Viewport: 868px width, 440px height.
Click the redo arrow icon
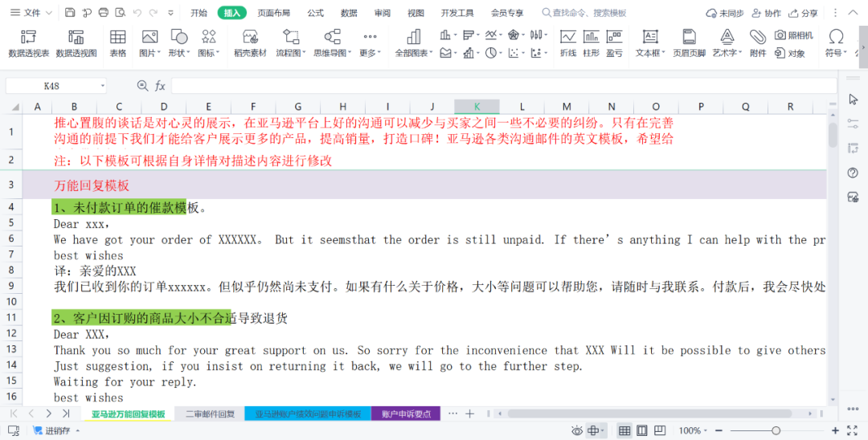[154, 13]
